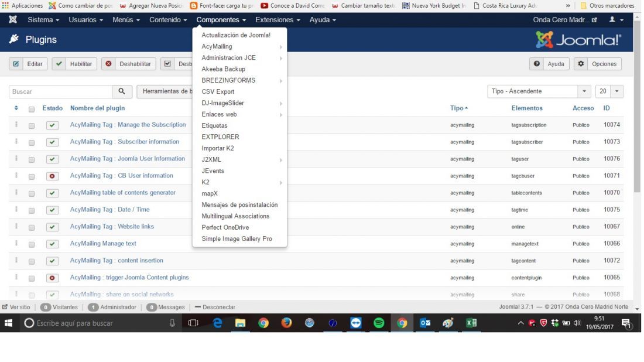Open the notification center icon
Viewport: 644px width, 362px height.
click(x=626, y=323)
